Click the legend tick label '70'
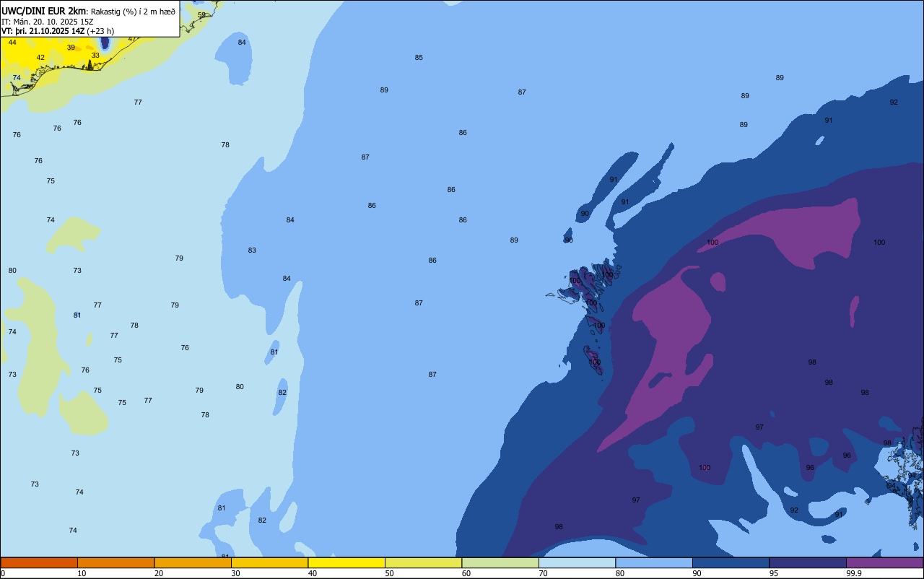The image size is (924, 579). (x=543, y=573)
